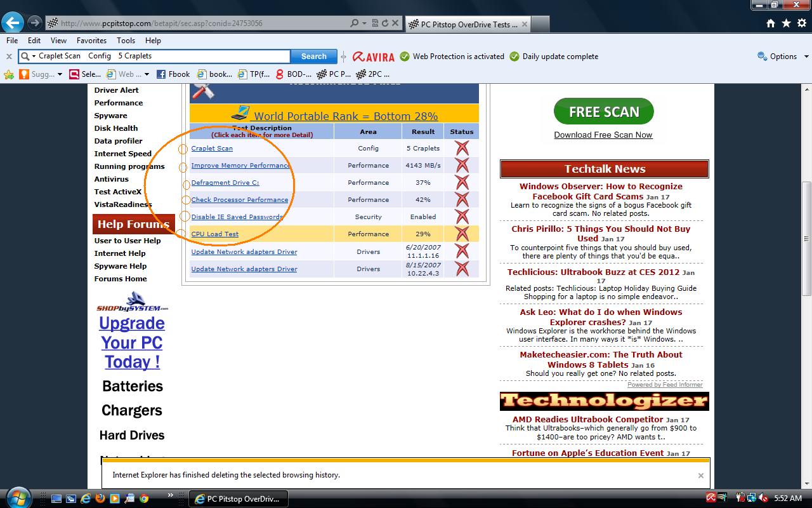Open the Sugg... favorites dropdown
Image resolution: width=812 pixels, height=508 pixels.
point(60,74)
